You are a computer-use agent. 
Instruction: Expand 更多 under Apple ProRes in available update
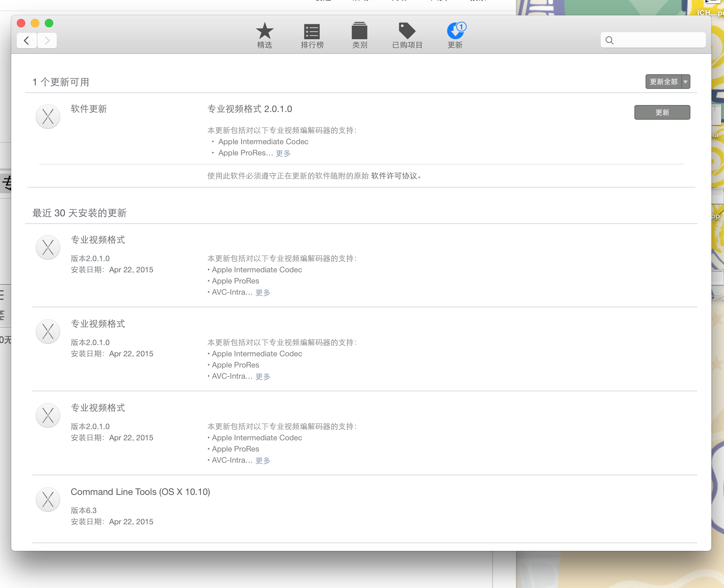tap(283, 153)
